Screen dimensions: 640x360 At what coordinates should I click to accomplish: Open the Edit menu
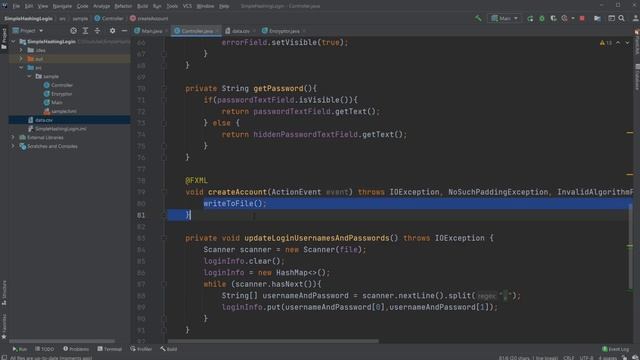tap(29, 6)
